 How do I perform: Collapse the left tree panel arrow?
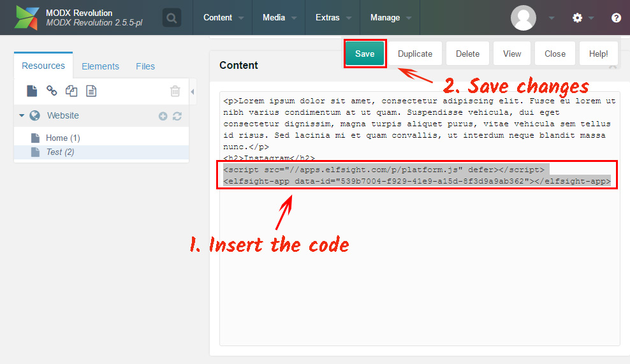pos(193,92)
